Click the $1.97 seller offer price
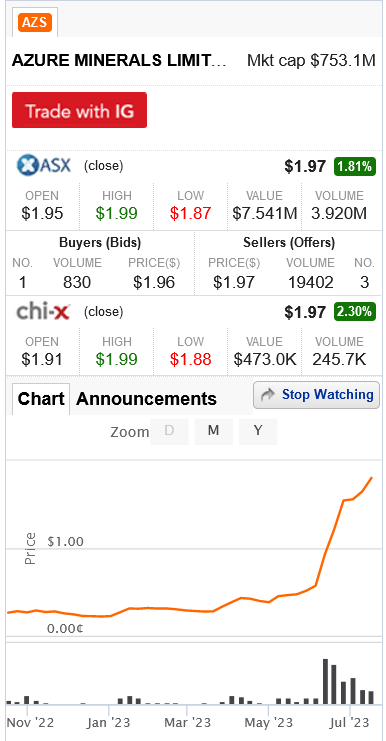 click(234, 283)
